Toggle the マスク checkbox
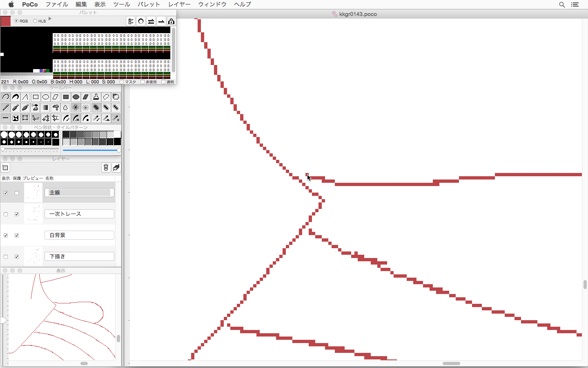The width and height of the screenshot is (588, 368). (x=122, y=82)
